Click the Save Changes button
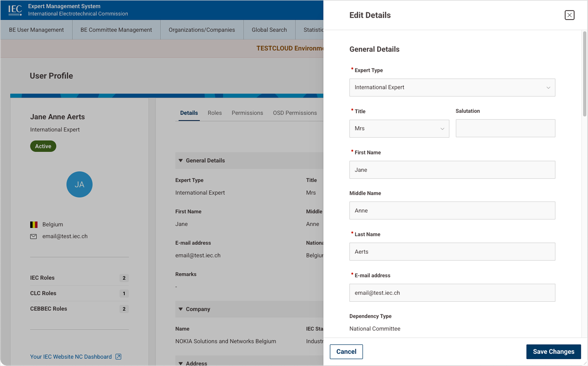 click(553, 352)
